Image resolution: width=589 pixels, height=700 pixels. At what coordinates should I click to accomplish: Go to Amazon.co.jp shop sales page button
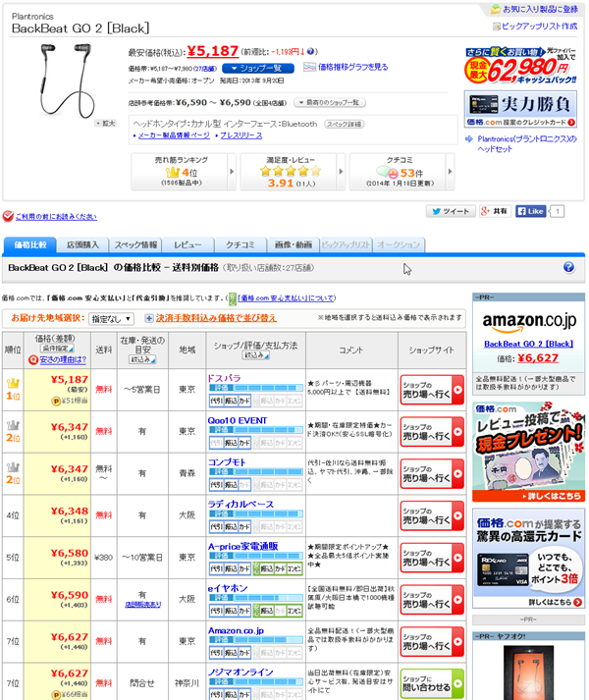click(x=432, y=641)
